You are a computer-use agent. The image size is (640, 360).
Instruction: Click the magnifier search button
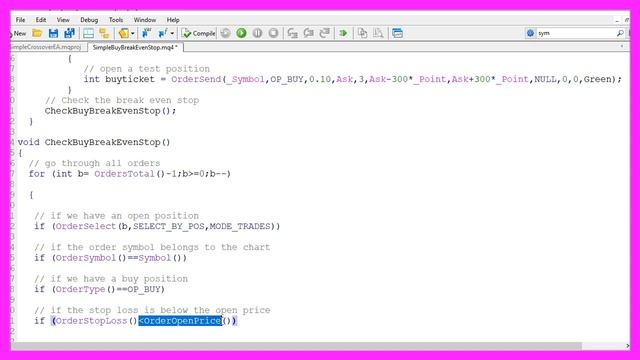(620, 33)
